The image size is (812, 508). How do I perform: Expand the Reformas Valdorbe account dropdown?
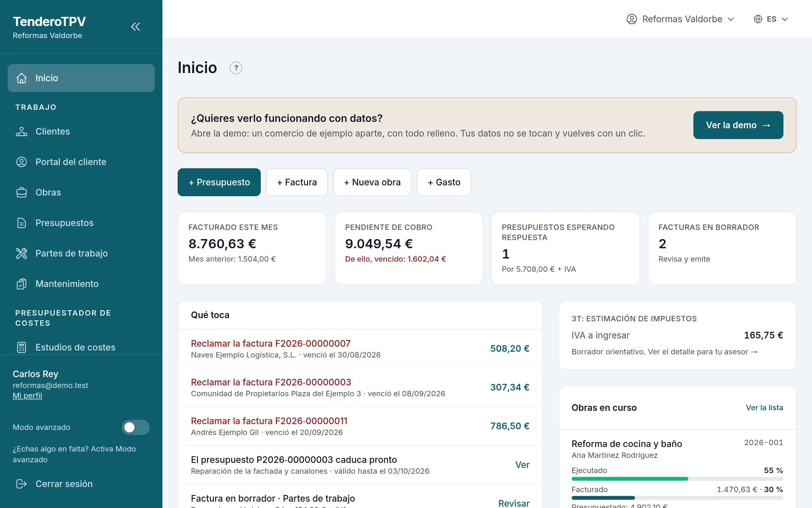[680, 19]
